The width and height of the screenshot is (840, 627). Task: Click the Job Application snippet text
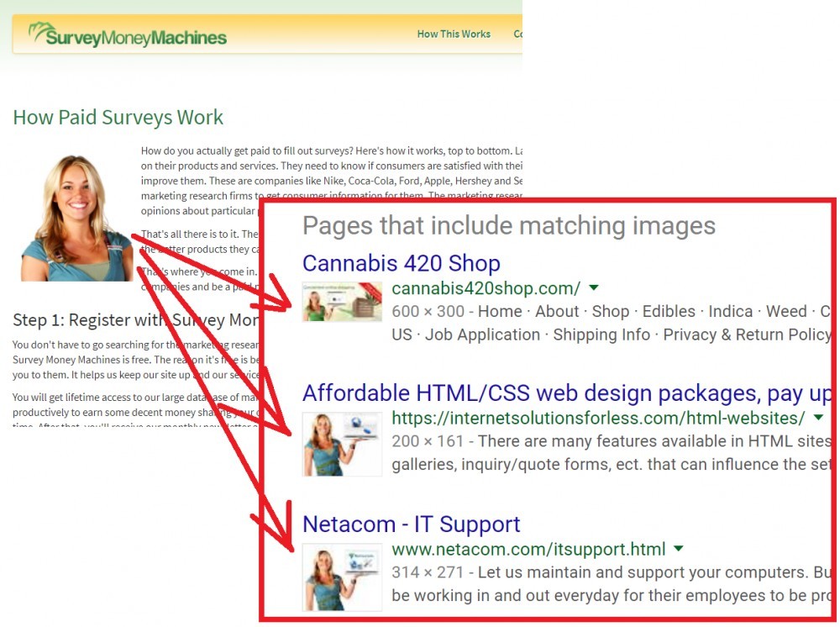[482, 335]
